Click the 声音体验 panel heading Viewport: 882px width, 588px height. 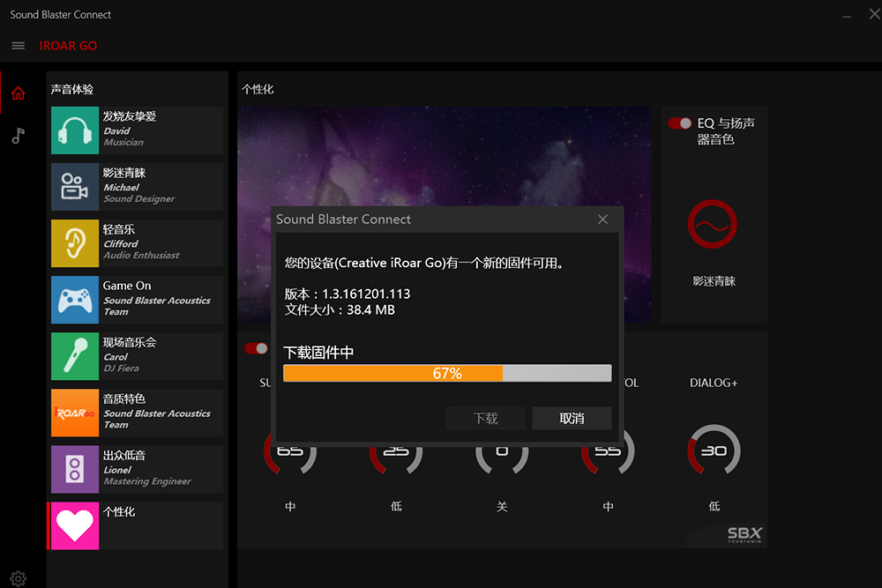(72, 89)
